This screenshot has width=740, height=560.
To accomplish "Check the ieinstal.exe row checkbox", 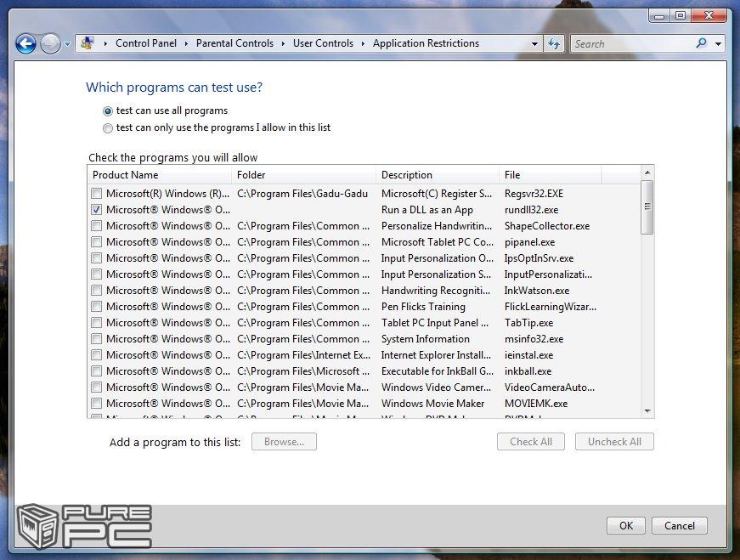I will click(x=96, y=354).
